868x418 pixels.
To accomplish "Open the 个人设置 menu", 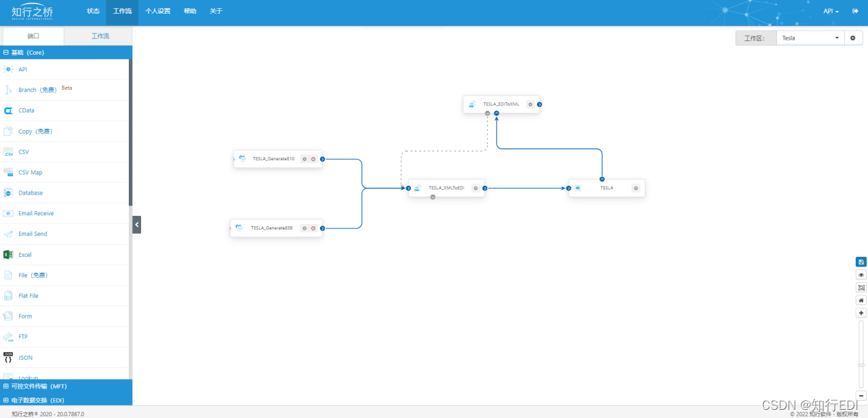I will [158, 12].
